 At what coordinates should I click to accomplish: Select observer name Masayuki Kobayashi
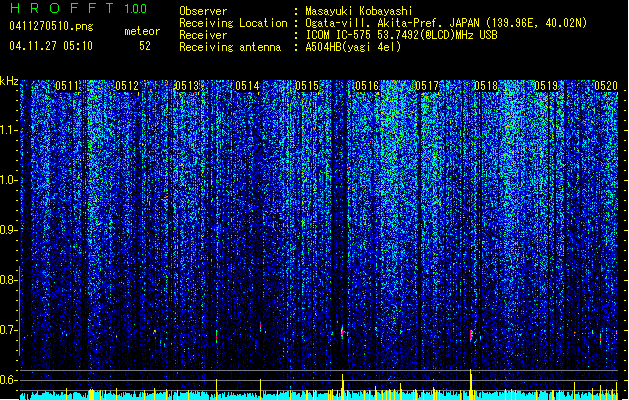click(359, 11)
